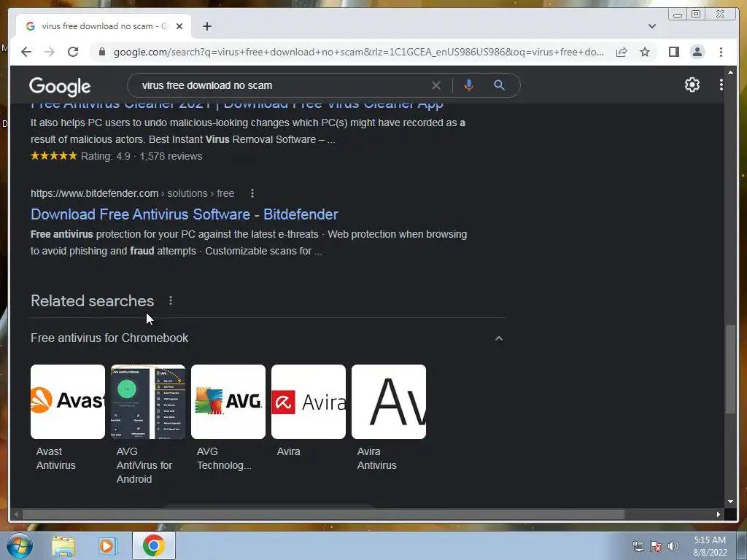The width and height of the screenshot is (747, 560).
Task: Open Google apps dots menu
Action: pos(721,85)
